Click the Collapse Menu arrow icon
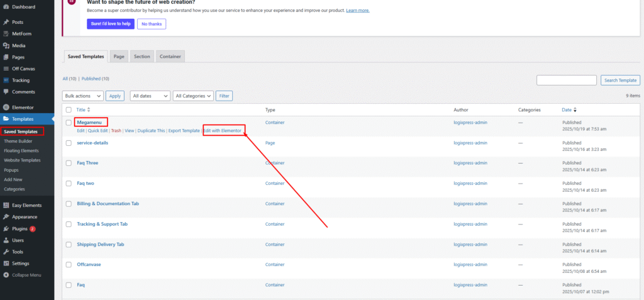644x300 pixels. tap(6, 275)
